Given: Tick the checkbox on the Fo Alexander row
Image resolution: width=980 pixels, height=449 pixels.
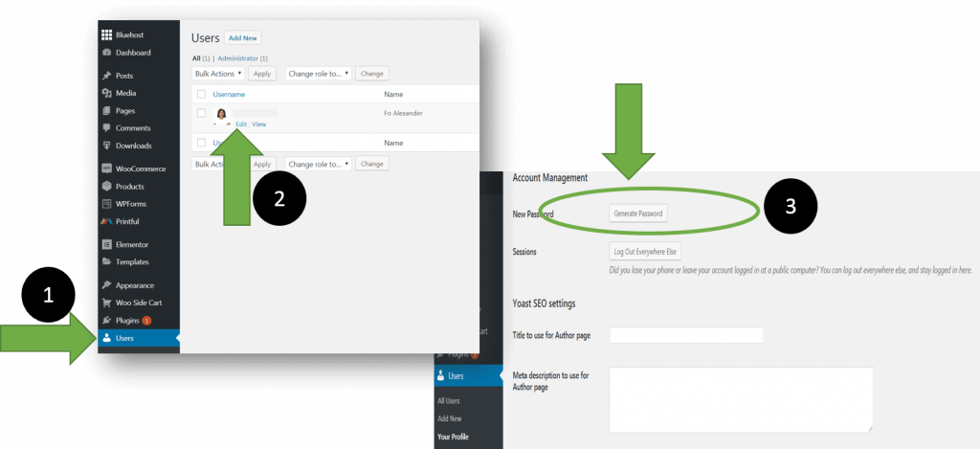Looking at the screenshot, I should click(x=201, y=113).
